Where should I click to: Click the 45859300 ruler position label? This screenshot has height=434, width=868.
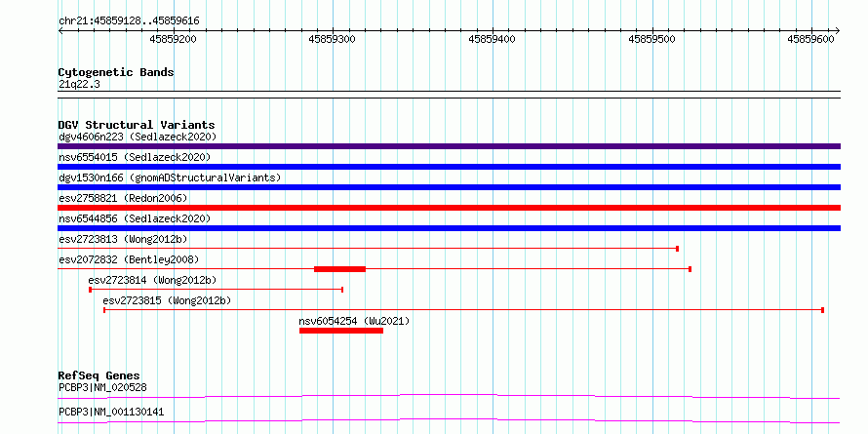click(333, 39)
